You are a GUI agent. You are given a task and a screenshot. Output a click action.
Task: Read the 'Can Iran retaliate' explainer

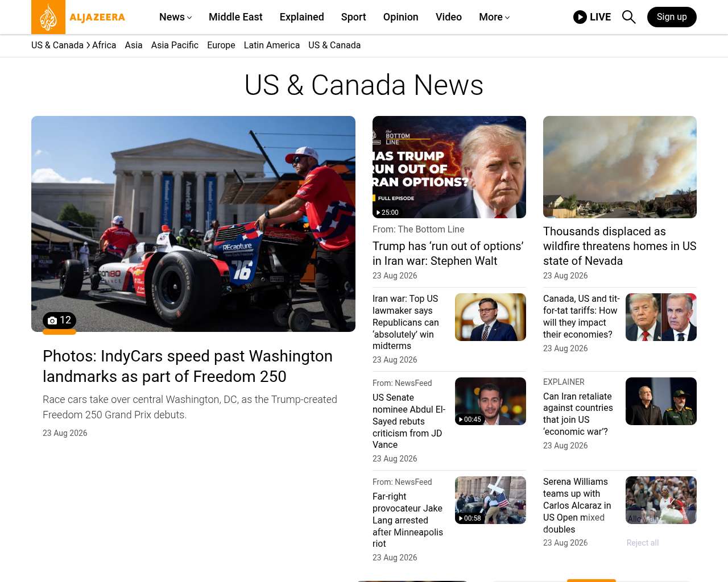(578, 414)
